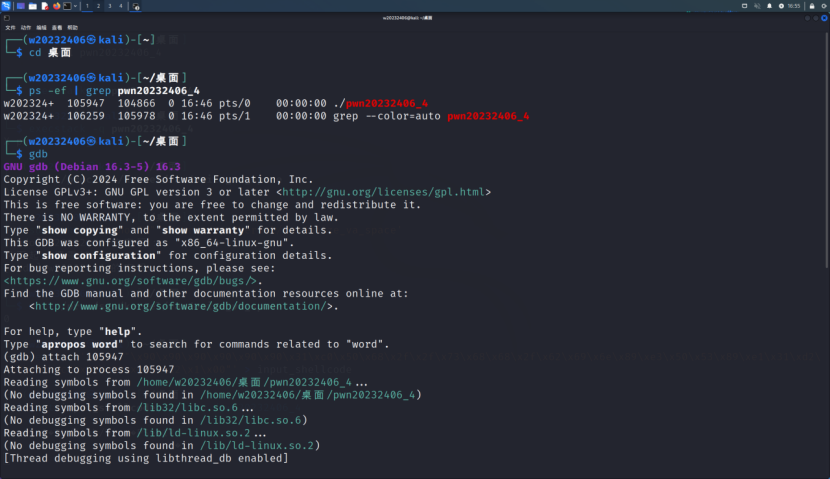Screen dimensions: 830x479
Task: Expand the terminal launcher dropdown arrow
Action: point(75,6)
